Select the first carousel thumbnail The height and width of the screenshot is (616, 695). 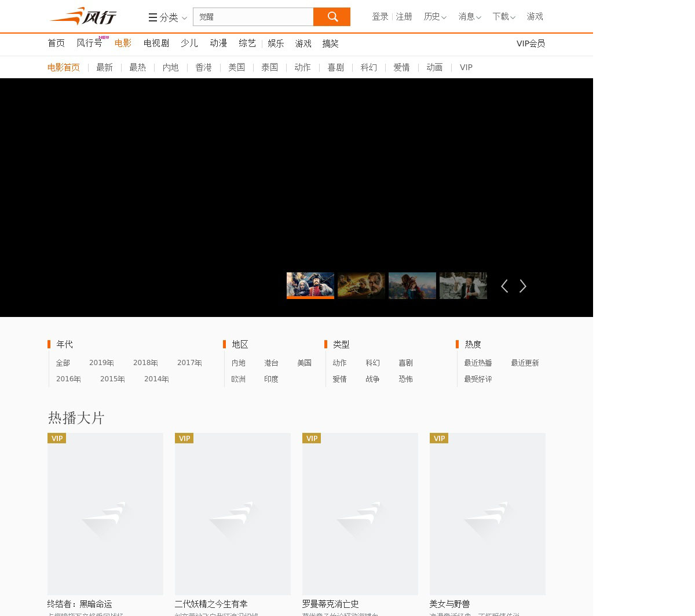pyautogui.click(x=310, y=285)
